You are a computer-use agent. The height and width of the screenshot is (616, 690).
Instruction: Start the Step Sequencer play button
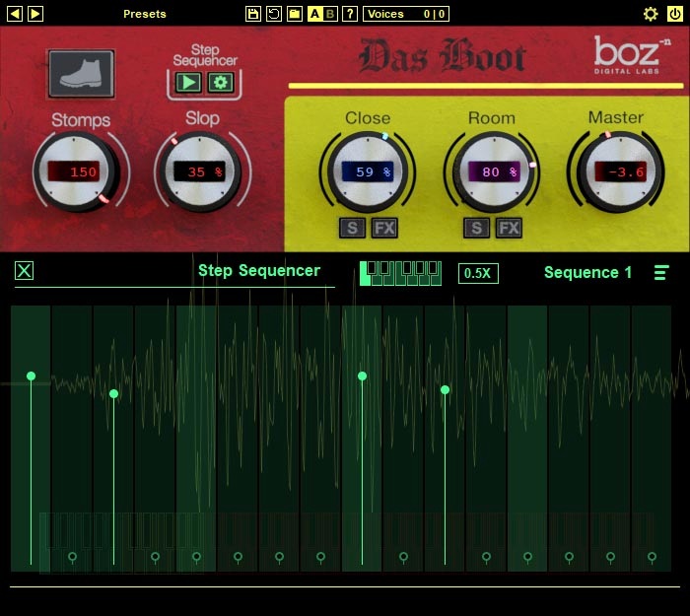188,82
